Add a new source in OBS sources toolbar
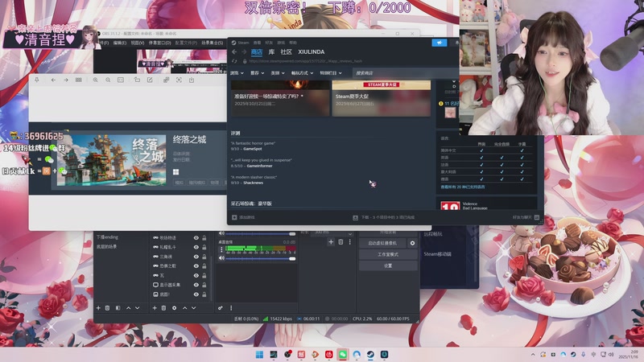Image resolution: width=644 pixels, height=362 pixels. (x=155, y=308)
